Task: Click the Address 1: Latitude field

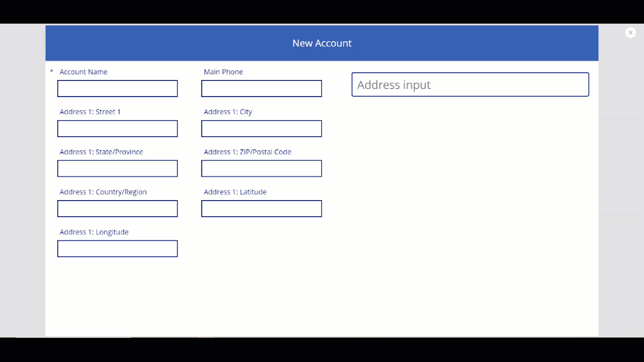Action: pos(261,208)
